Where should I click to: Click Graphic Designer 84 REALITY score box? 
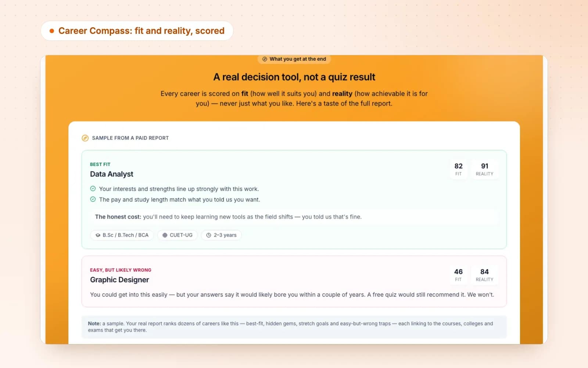(x=484, y=275)
